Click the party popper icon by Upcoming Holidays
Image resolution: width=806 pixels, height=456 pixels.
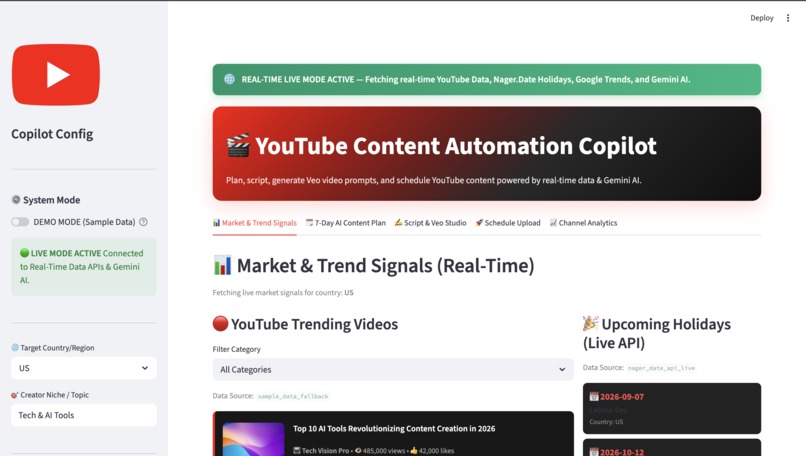(590, 323)
